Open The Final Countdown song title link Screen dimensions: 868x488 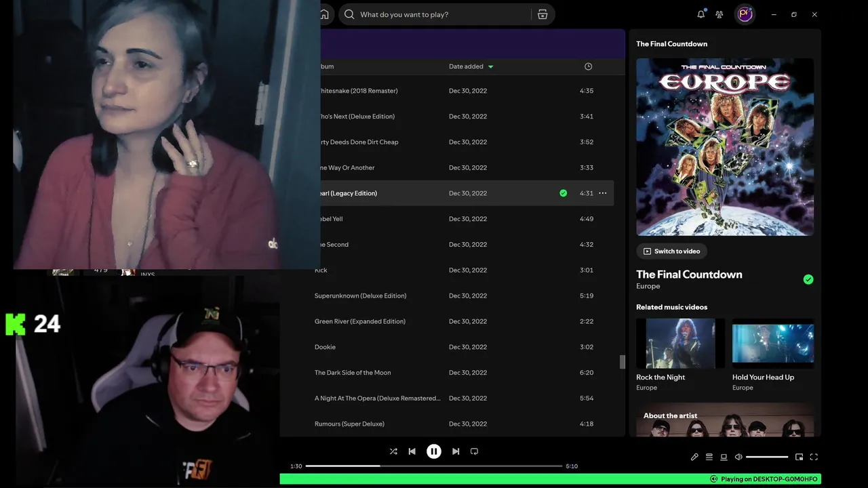tap(689, 274)
